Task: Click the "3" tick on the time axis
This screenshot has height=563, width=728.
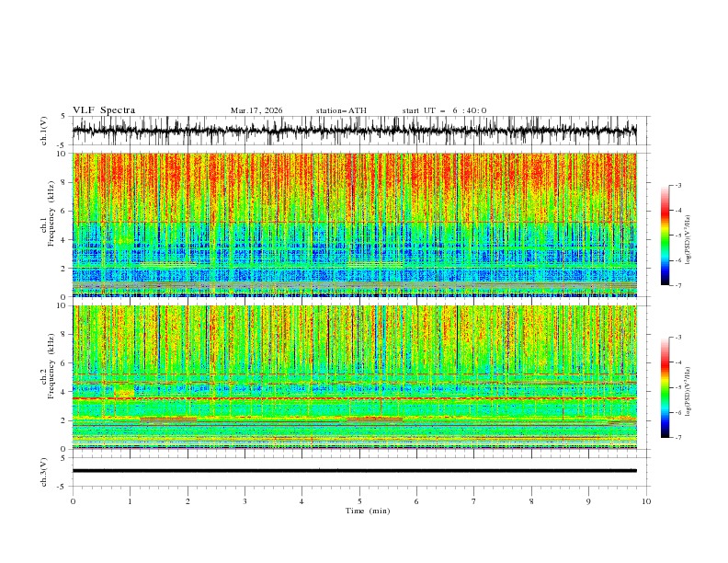Action: (245, 501)
